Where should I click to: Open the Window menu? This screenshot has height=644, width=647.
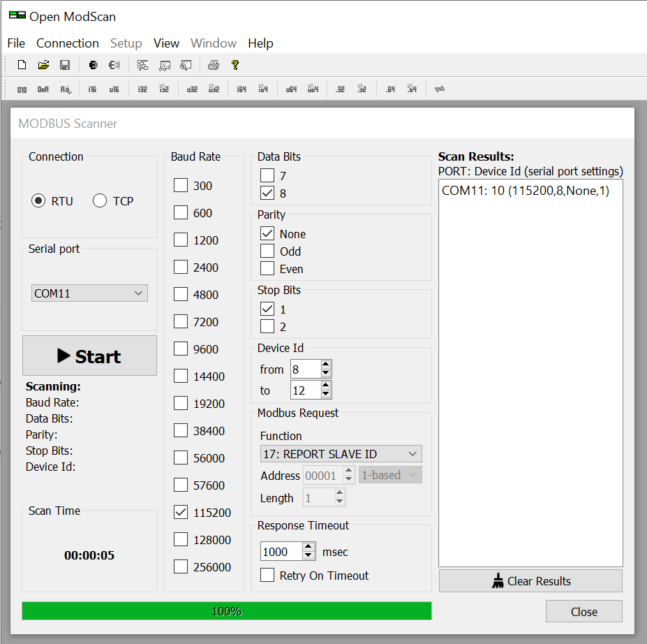point(214,43)
